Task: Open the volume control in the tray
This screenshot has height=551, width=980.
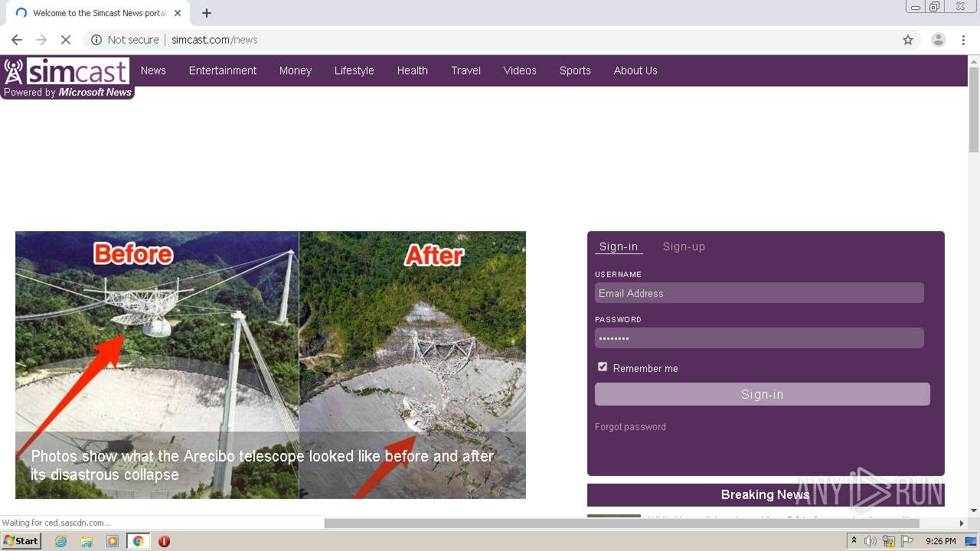Action: click(x=871, y=541)
